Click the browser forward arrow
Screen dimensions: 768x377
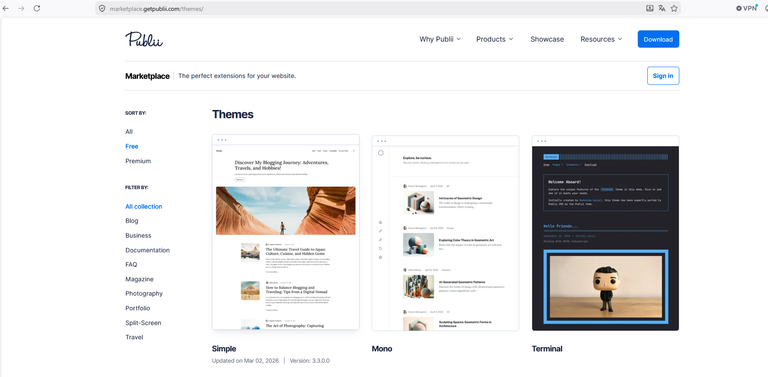point(21,8)
